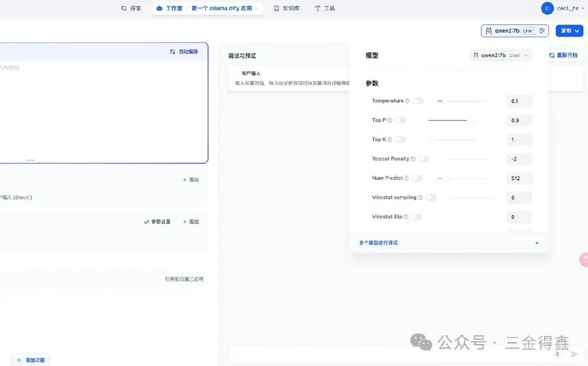The width and height of the screenshot is (588, 366).
Task: Click the 探索 (Explore) search icon
Action: point(122,8)
